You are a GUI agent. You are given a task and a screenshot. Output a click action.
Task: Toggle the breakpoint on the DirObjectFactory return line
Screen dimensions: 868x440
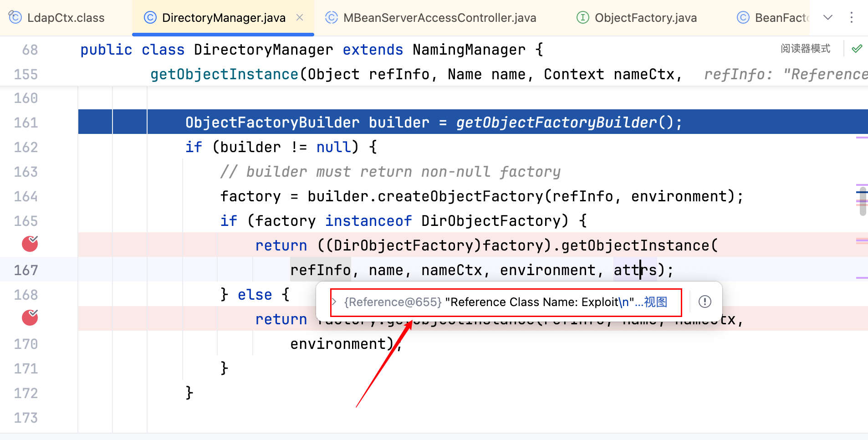click(x=30, y=244)
